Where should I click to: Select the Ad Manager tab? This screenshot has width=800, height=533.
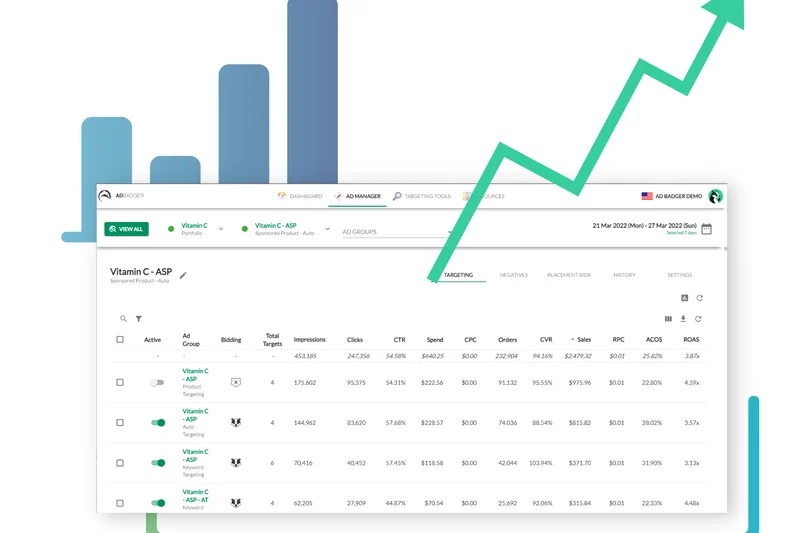pyautogui.click(x=357, y=196)
